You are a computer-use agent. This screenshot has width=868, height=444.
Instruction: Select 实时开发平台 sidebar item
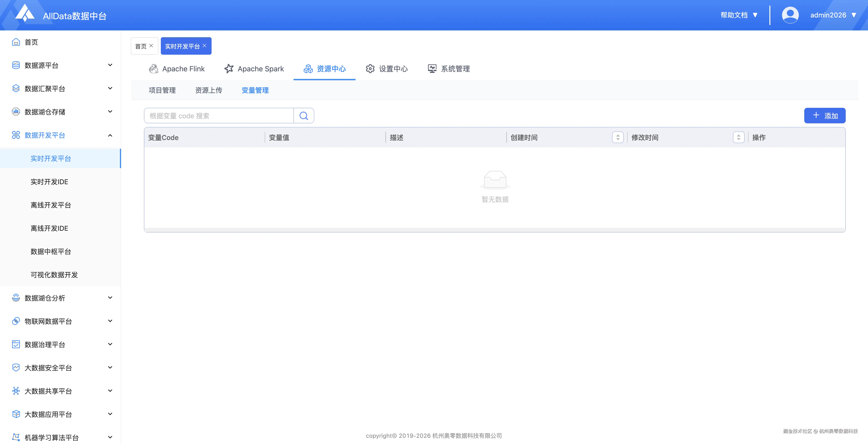click(60, 158)
